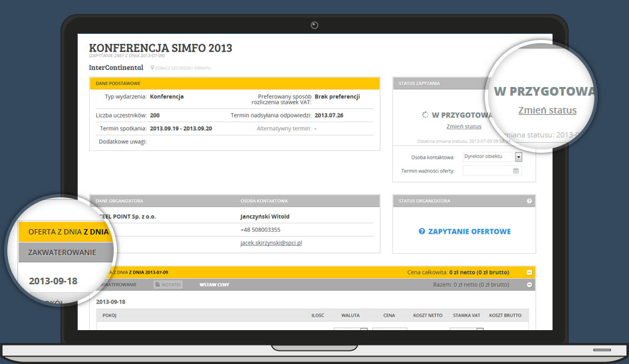The image size is (629, 364).
Task: Click the KONFERENCJA SIMFO 2013 title
Action: tap(160, 48)
